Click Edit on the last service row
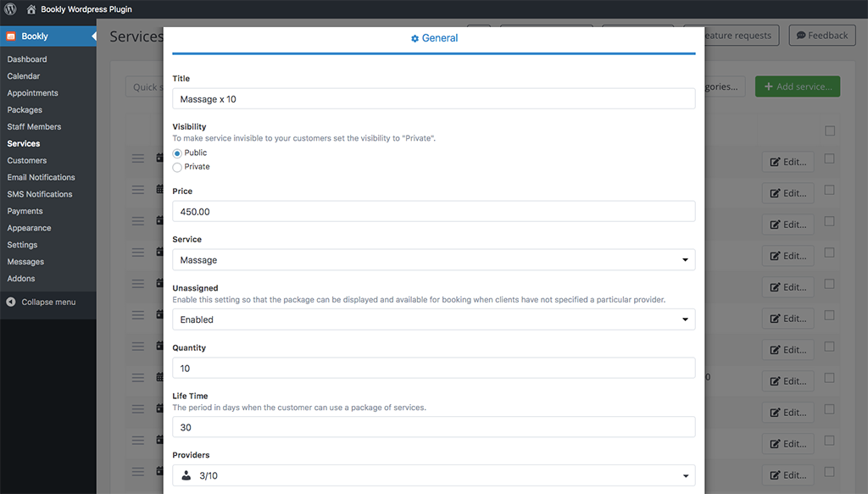 (787, 475)
